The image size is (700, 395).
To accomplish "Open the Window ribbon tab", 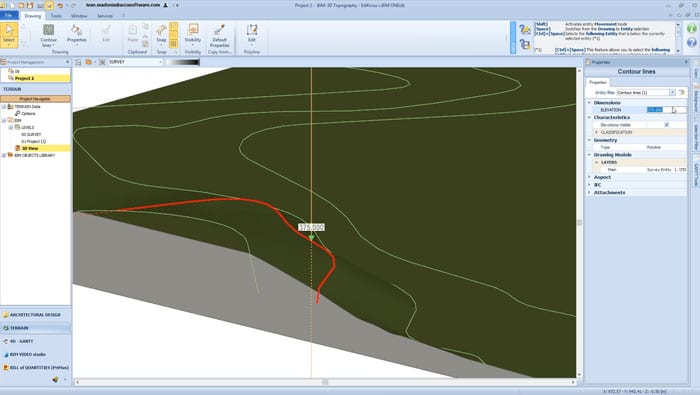I will coord(79,16).
